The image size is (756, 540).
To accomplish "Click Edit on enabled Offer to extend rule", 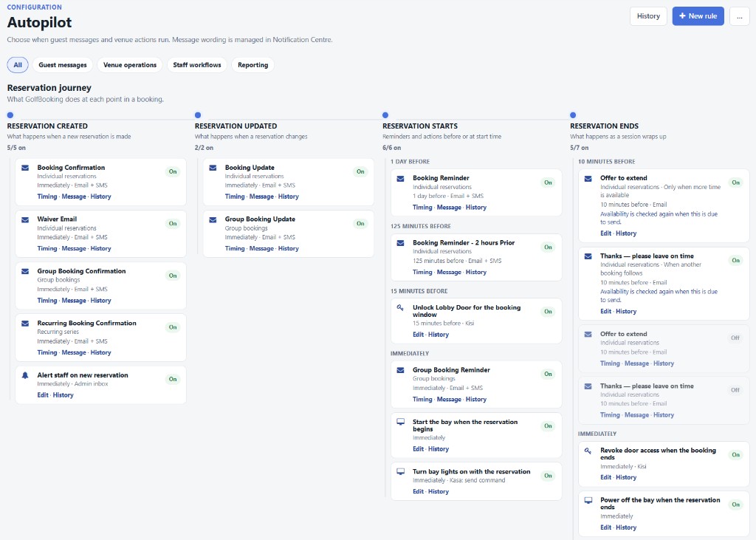I will [x=605, y=233].
